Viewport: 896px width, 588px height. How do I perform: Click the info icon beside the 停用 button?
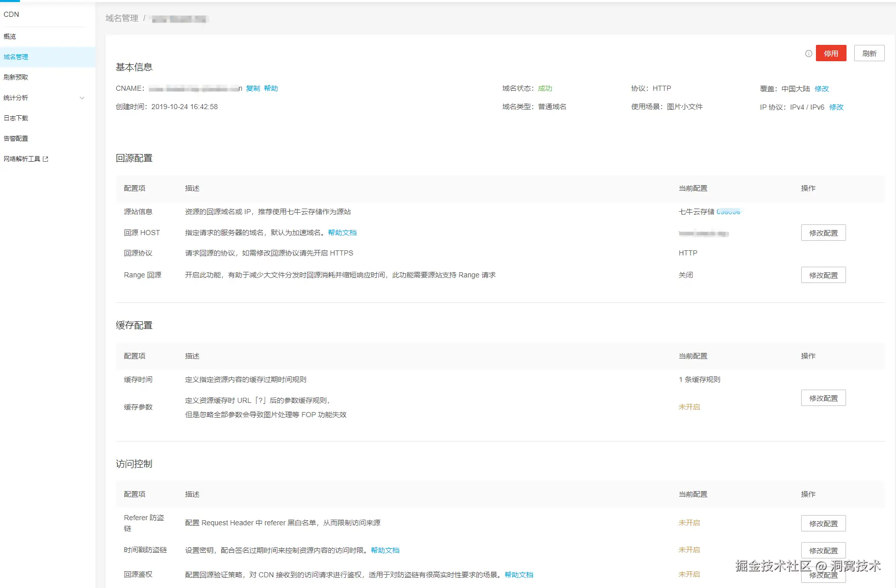click(808, 54)
